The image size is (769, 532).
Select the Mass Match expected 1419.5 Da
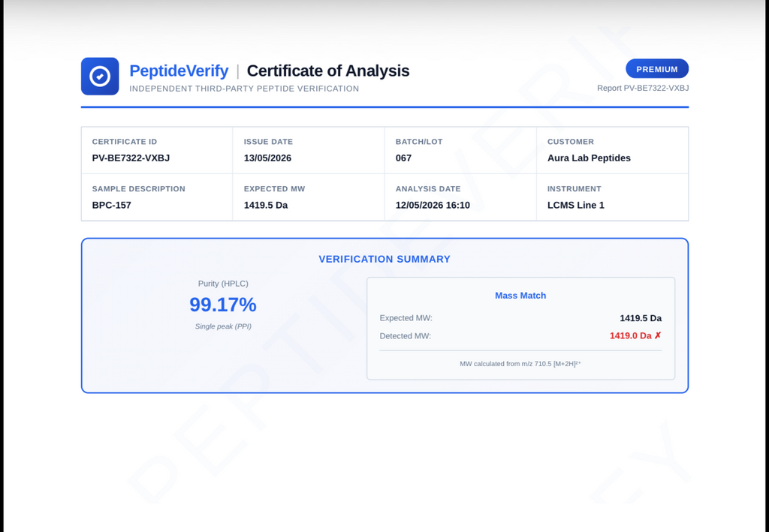pos(641,318)
